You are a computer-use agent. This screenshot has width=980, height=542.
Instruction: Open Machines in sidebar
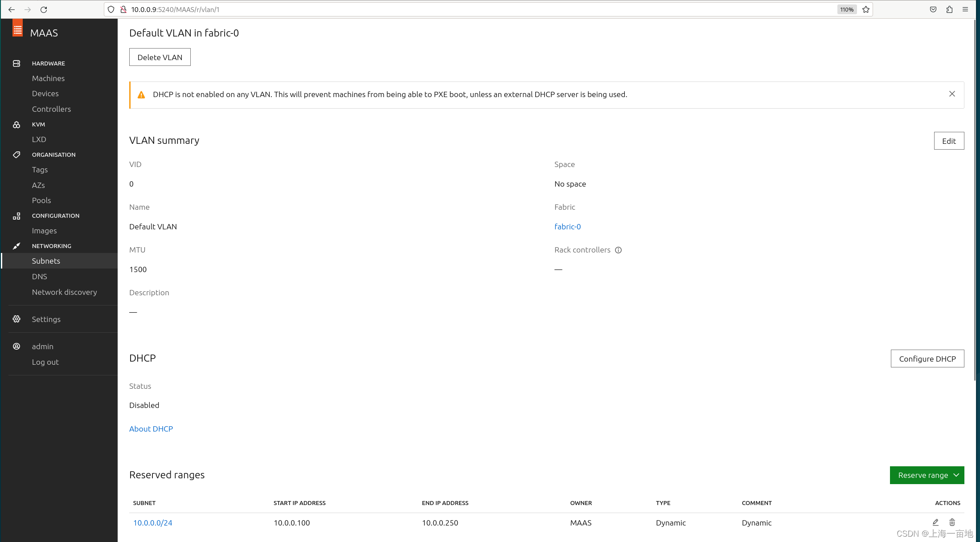click(x=48, y=78)
